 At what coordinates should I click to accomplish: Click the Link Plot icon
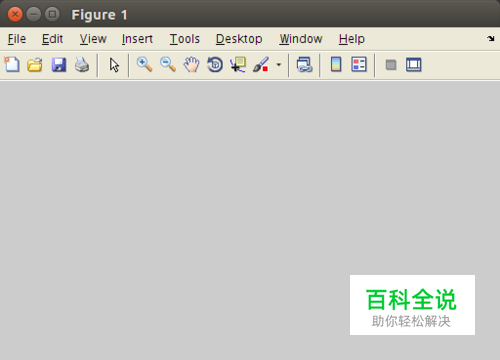(x=304, y=65)
